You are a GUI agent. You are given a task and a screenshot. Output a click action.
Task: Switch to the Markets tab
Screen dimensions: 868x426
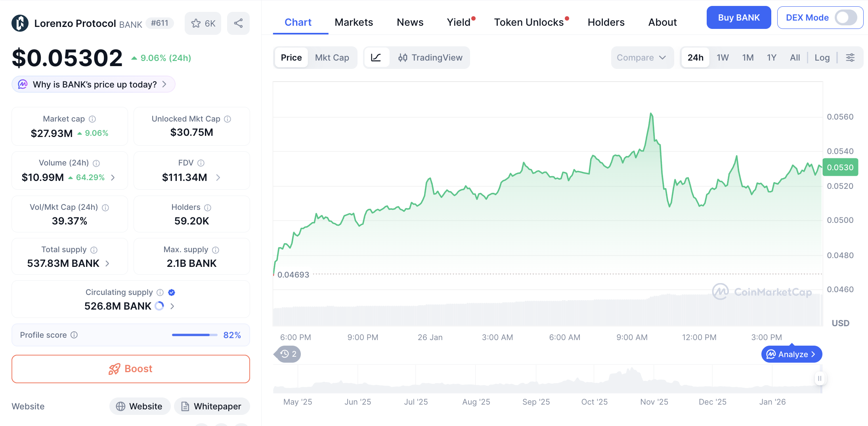[x=354, y=23]
